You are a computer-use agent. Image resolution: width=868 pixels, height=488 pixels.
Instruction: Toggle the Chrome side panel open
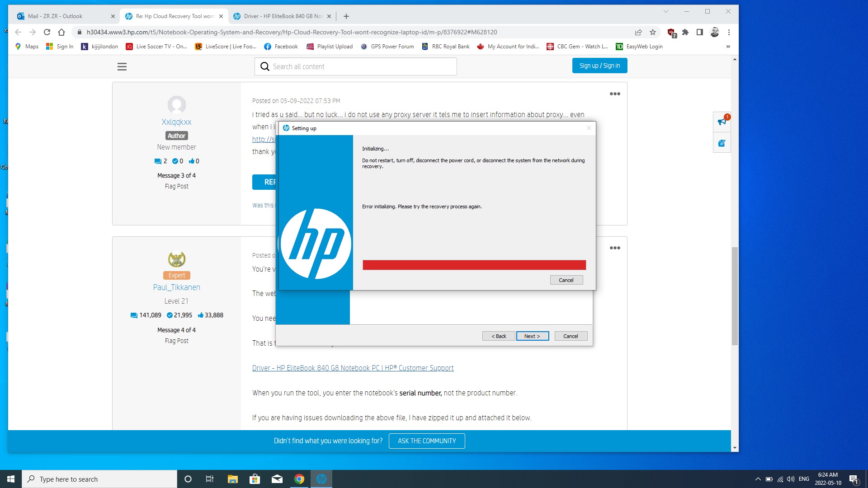699,32
